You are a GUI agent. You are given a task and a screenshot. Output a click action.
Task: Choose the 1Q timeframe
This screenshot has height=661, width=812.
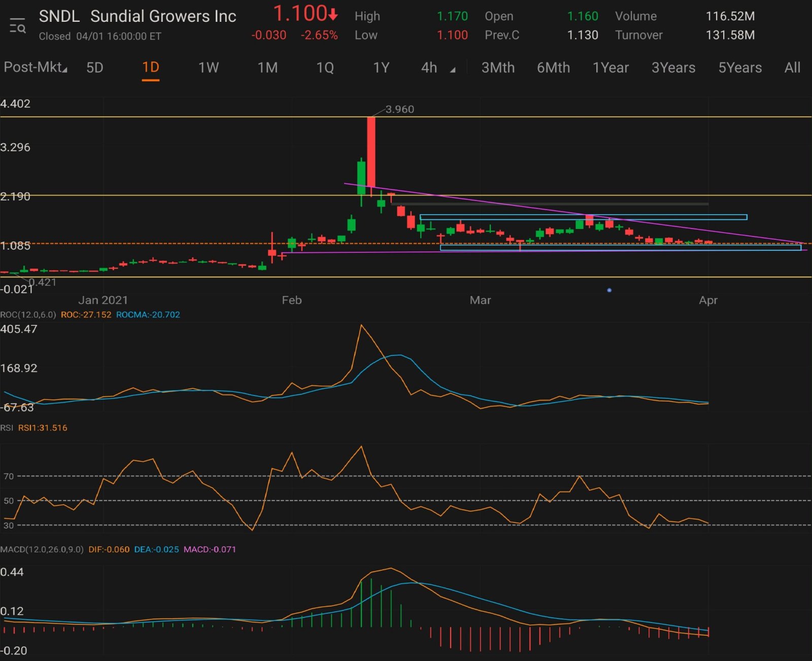pos(325,68)
